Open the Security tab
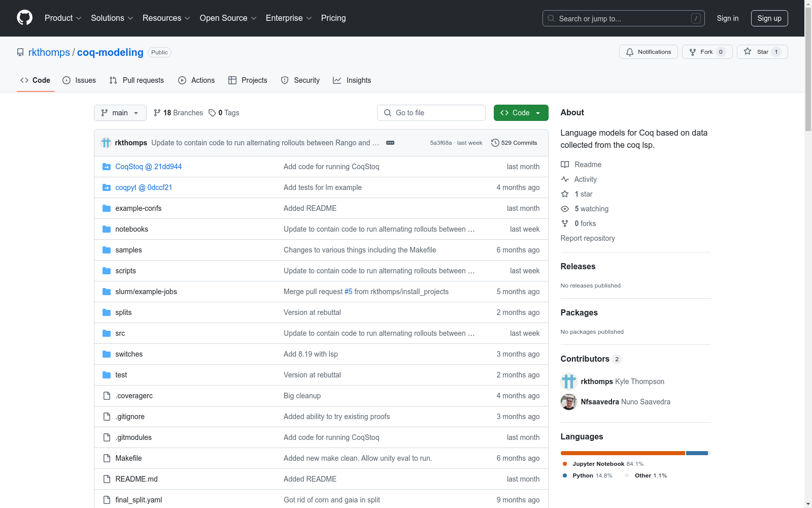The height and width of the screenshot is (508, 812). pyautogui.click(x=300, y=80)
